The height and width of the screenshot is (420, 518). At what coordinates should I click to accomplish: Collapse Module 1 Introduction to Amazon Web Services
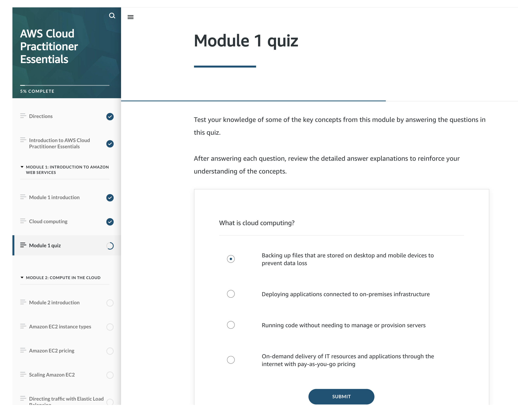pyautogui.click(x=23, y=167)
